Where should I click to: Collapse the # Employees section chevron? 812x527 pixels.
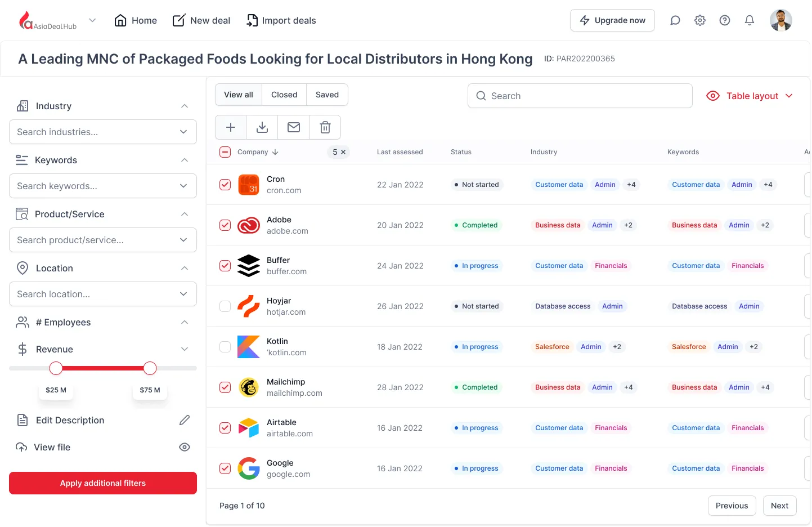[185, 322]
